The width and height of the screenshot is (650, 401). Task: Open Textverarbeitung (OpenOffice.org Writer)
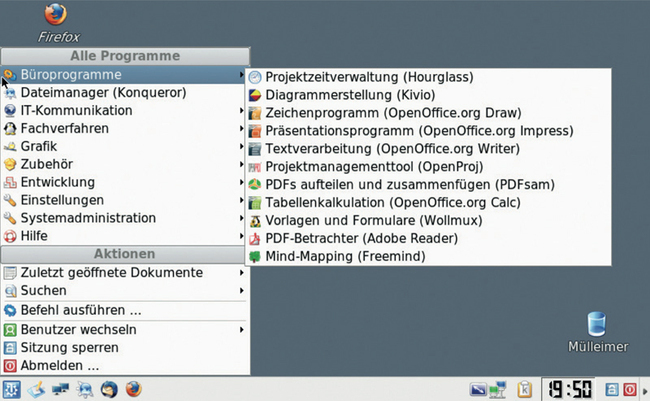coord(428,148)
